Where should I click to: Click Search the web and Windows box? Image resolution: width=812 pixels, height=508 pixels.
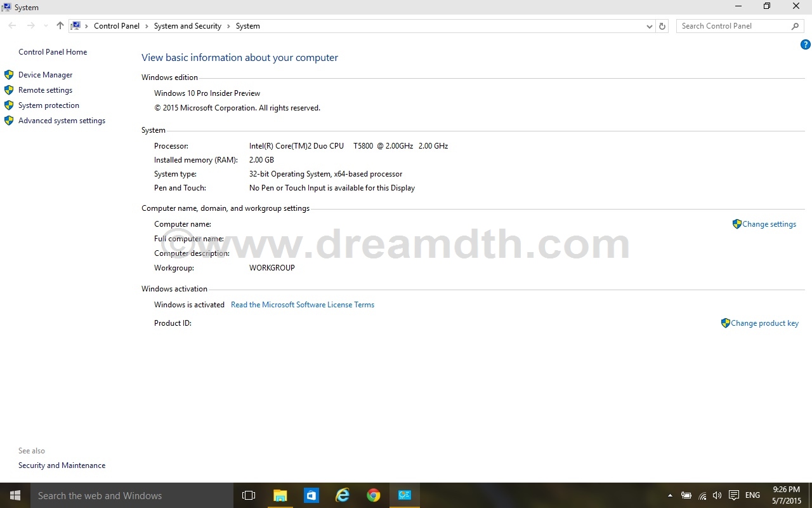tap(132, 495)
